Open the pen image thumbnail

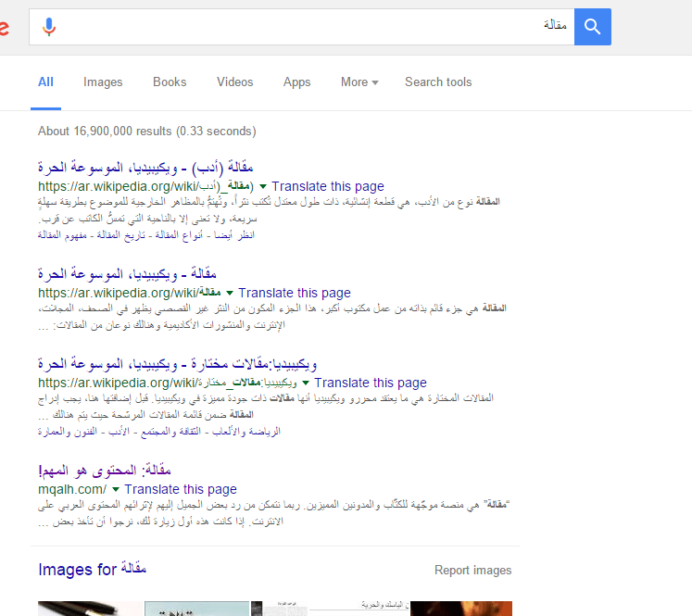point(91,609)
